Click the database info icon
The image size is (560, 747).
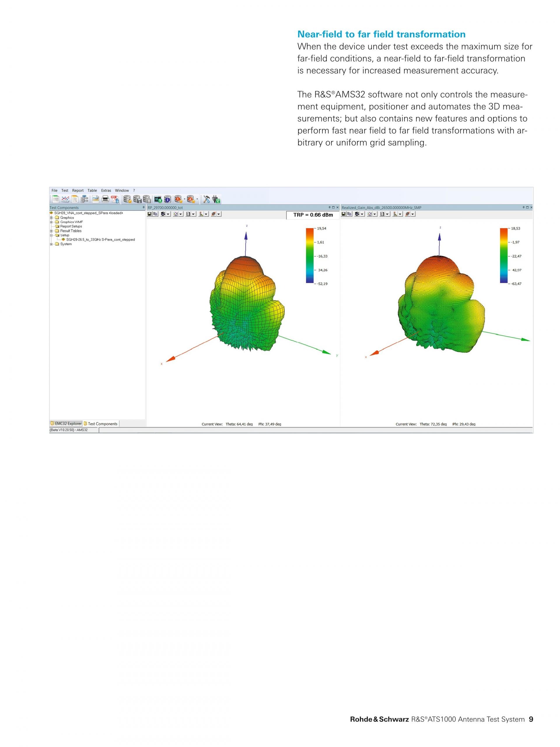coord(168,199)
